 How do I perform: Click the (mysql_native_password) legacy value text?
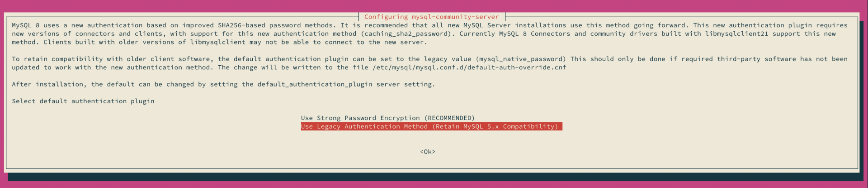[521, 59]
